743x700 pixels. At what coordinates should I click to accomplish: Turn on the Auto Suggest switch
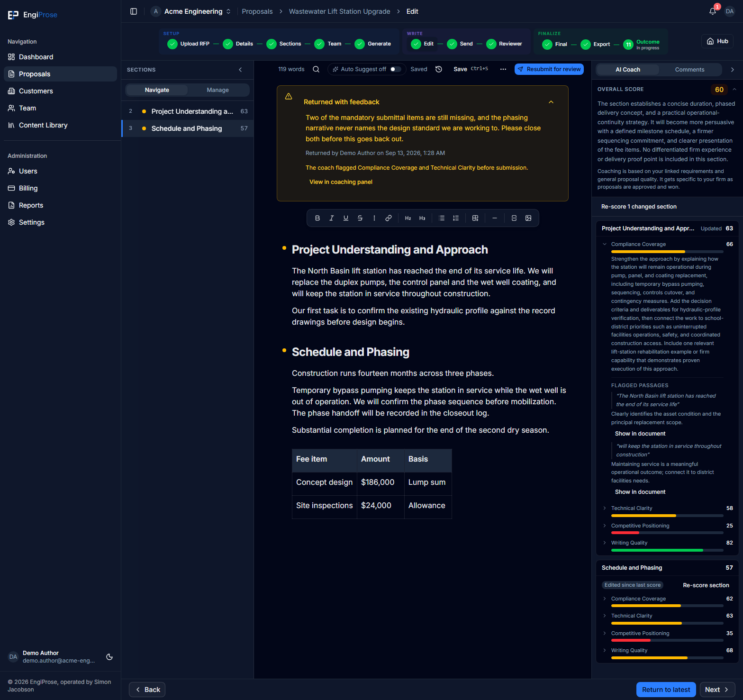pos(396,69)
